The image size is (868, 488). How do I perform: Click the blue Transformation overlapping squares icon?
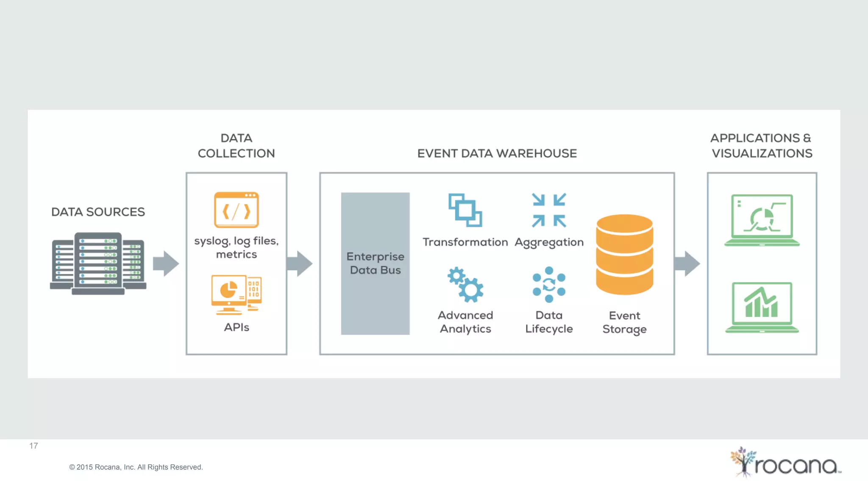click(465, 210)
